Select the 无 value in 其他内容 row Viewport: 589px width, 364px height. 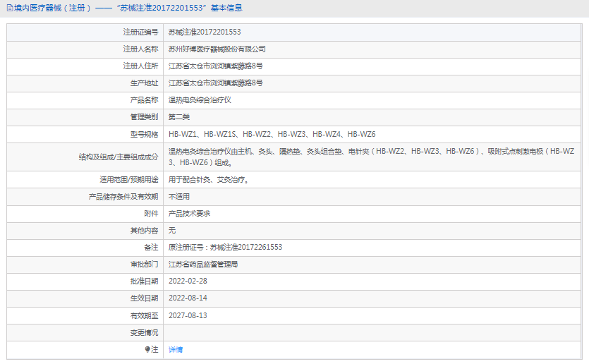click(x=172, y=231)
